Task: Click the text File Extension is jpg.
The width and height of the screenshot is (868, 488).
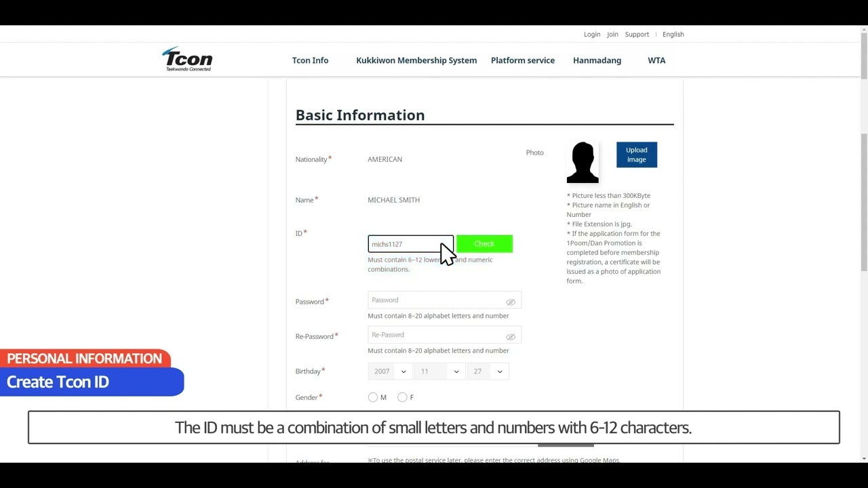Action: click(x=599, y=224)
